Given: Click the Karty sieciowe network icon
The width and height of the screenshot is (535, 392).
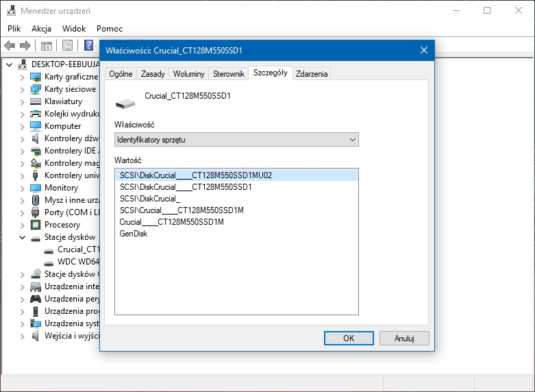Looking at the screenshot, I should (x=36, y=89).
